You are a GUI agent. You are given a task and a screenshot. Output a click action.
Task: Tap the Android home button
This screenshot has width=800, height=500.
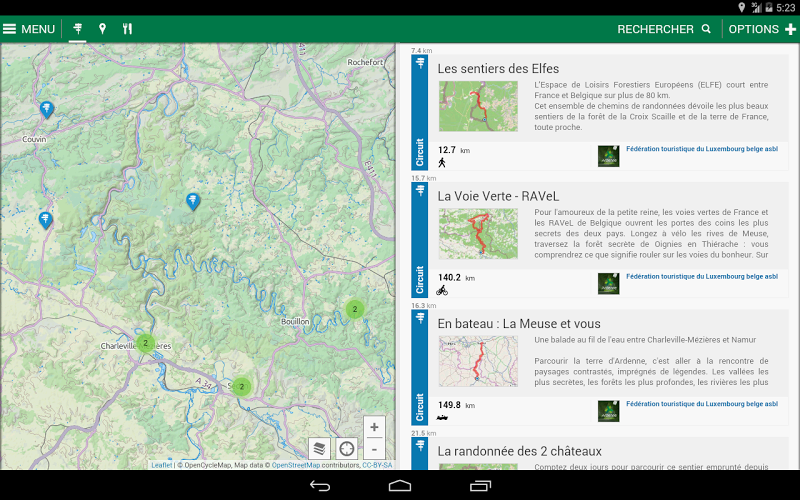pos(399,486)
